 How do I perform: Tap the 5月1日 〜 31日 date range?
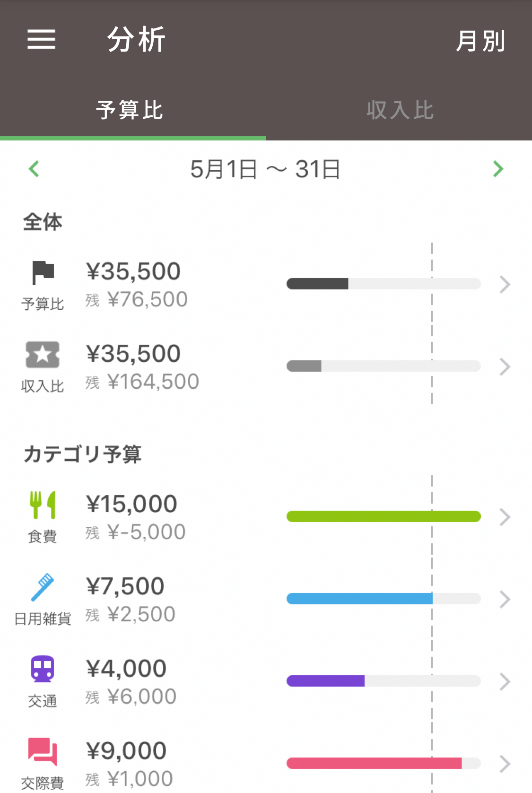pyautogui.click(x=265, y=169)
